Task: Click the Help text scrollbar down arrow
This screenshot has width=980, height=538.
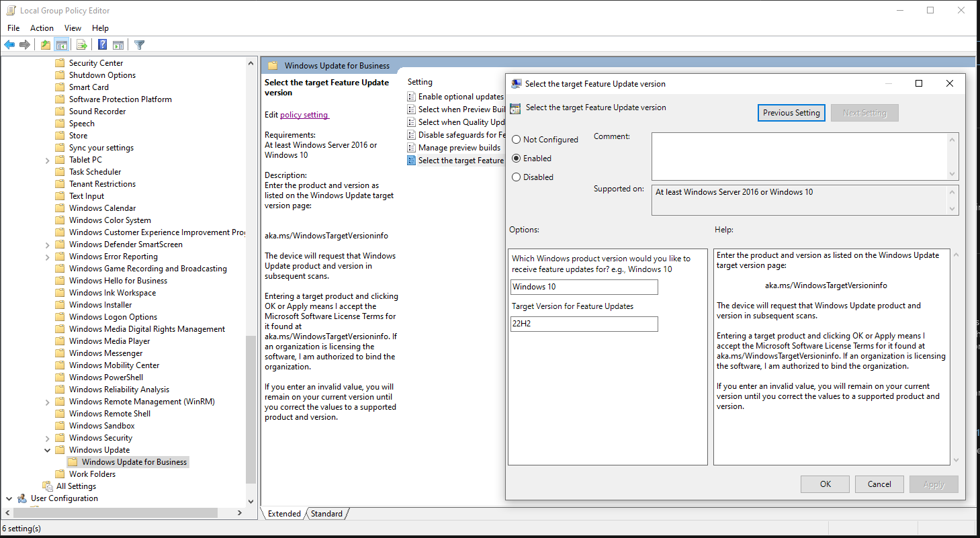Action: click(956, 460)
